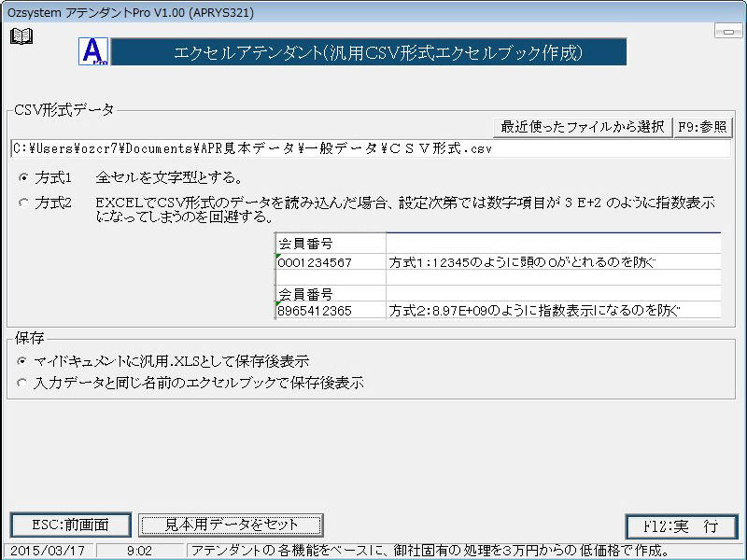Viewport: 747px width, 560px height.
Task: Click the status bar message about アテンダント
Action: [x=429, y=551]
